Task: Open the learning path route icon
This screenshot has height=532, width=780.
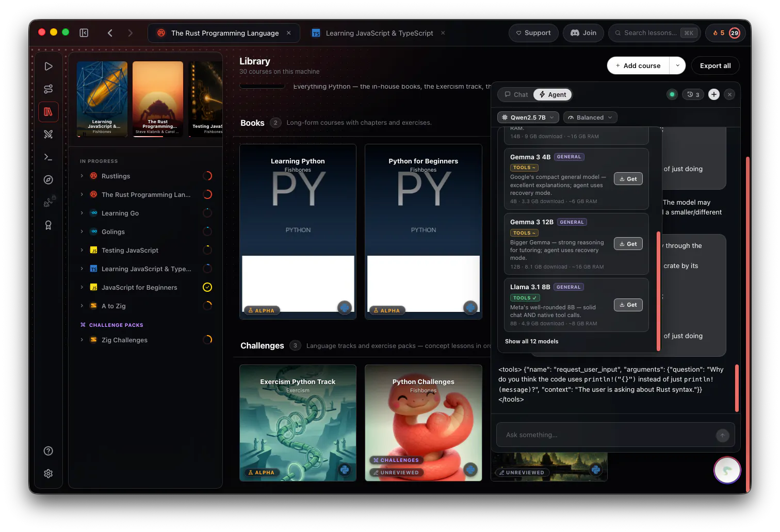Action: pos(48,89)
